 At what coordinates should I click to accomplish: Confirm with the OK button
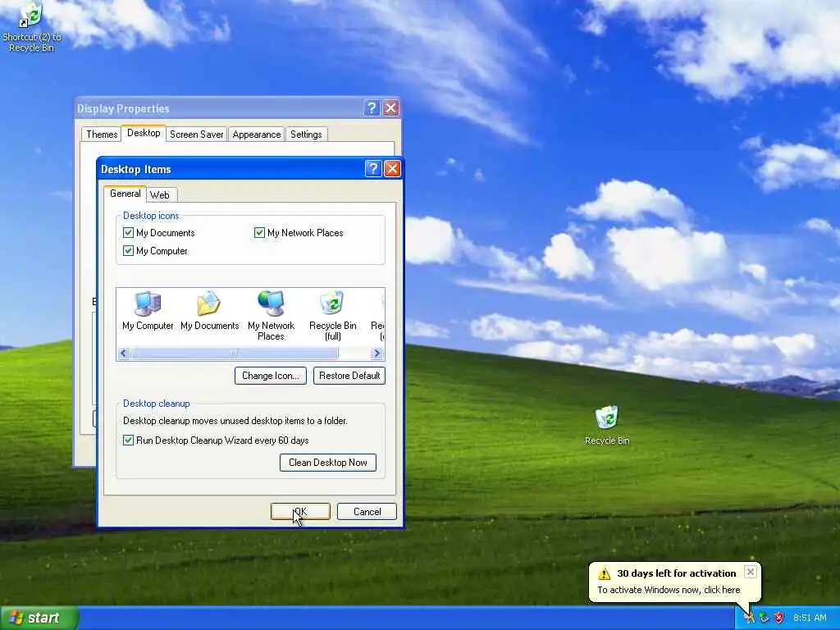coord(300,512)
